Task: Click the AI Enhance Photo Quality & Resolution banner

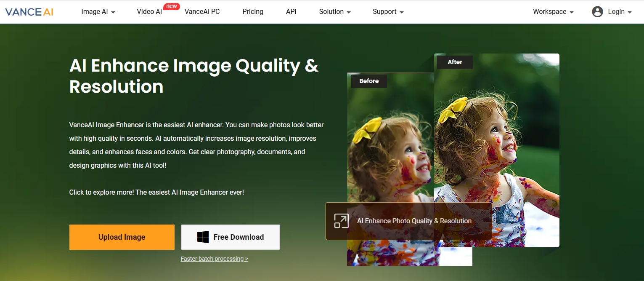Action: [x=409, y=221]
